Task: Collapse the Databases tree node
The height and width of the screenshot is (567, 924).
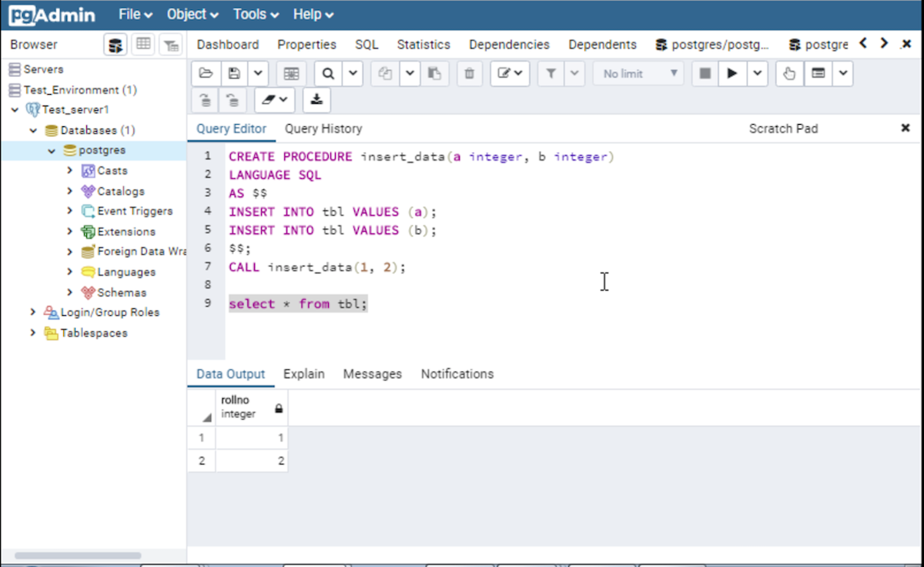Action: tap(33, 130)
